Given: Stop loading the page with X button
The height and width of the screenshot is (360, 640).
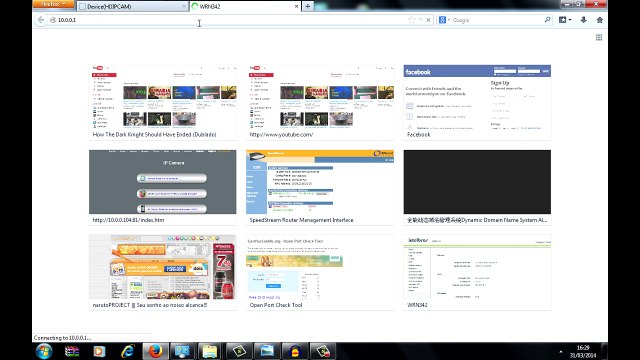Looking at the screenshot, I should (x=429, y=20).
